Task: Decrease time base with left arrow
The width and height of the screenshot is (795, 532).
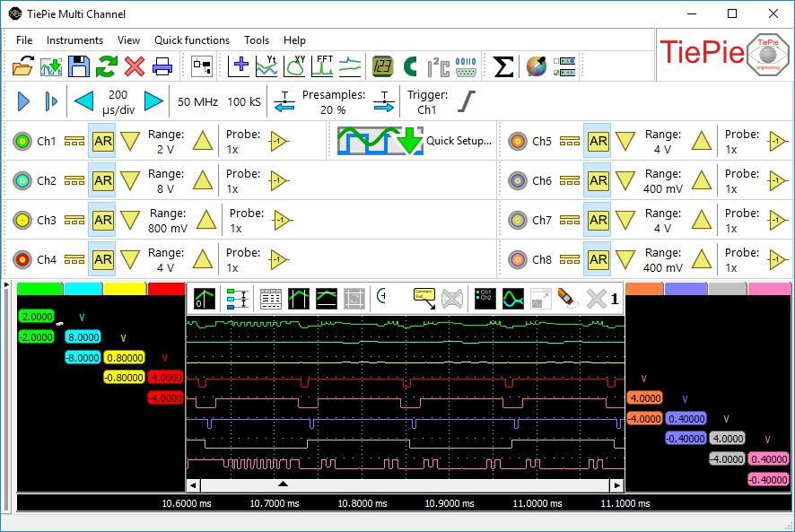Action: pos(83,101)
